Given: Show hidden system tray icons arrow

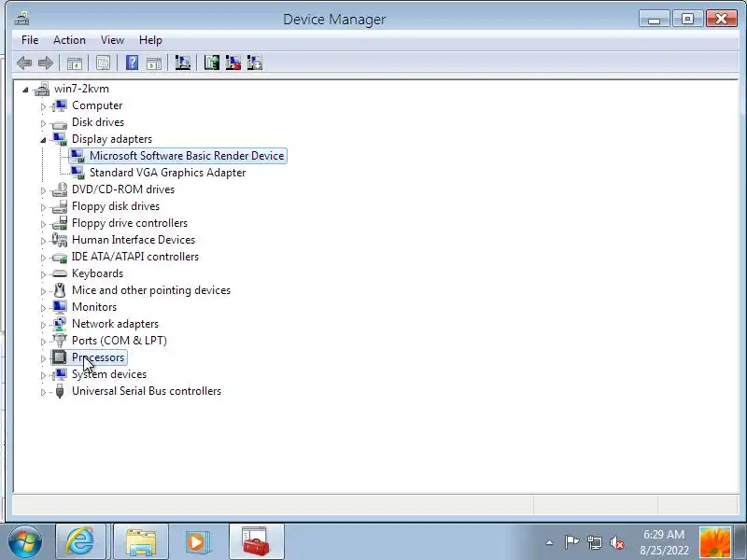Looking at the screenshot, I should 549,542.
